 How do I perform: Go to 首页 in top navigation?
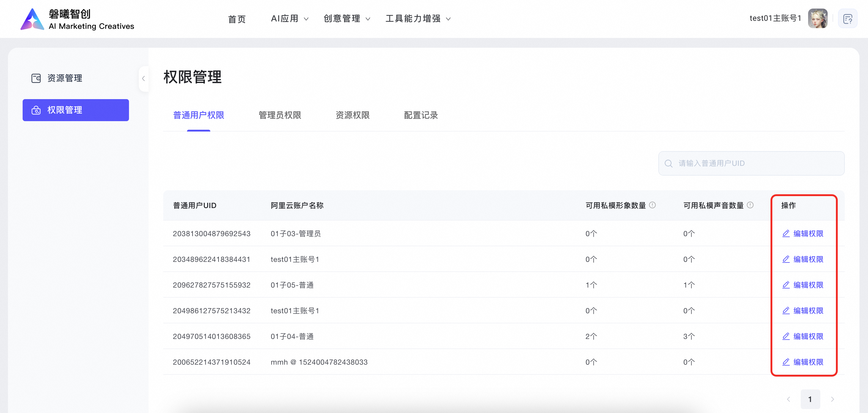point(237,19)
